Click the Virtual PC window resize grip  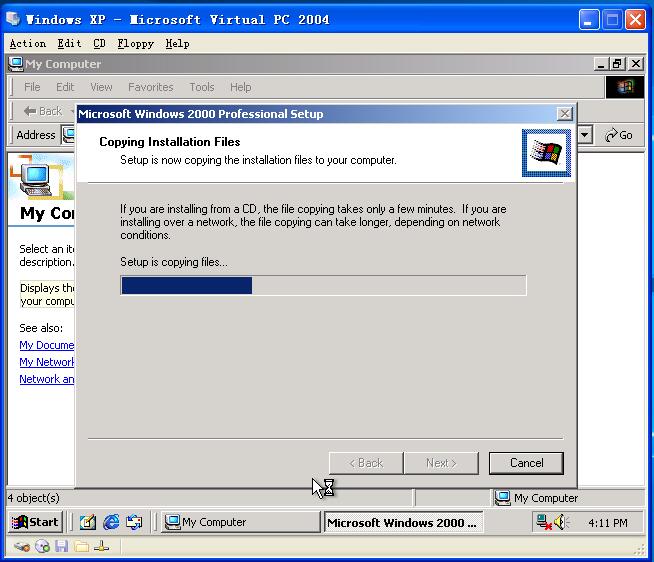pyautogui.click(x=640, y=550)
